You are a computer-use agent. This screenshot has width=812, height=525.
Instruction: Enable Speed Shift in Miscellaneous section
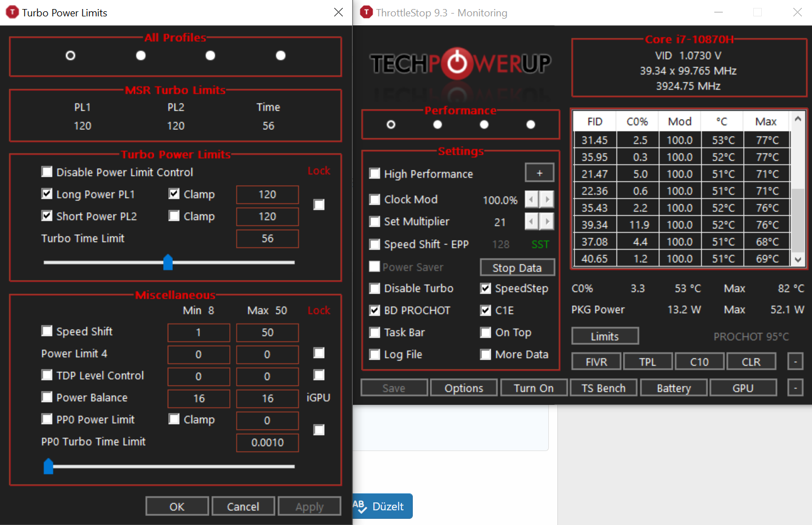pyautogui.click(x=47, y=331)
